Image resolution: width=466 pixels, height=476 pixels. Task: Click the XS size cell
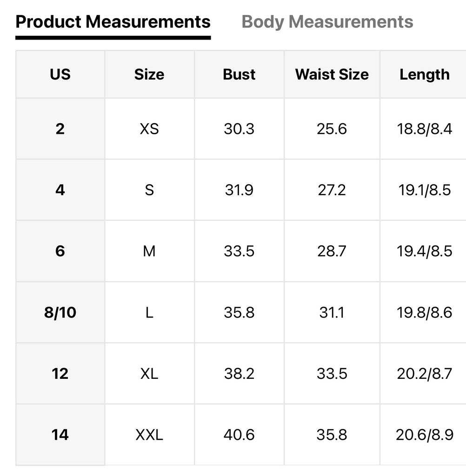coord(149,129)
